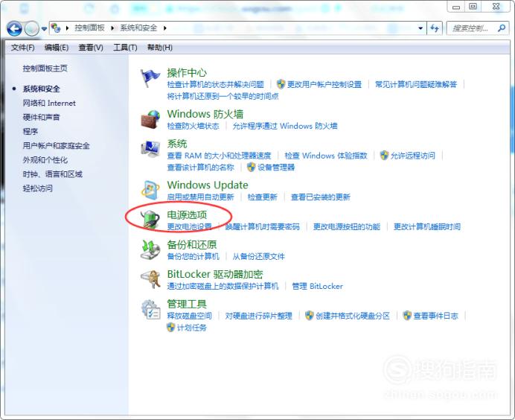Open the BitLocker keys icon
Screen dimensions: 515x420
click(x=150, y=279)
